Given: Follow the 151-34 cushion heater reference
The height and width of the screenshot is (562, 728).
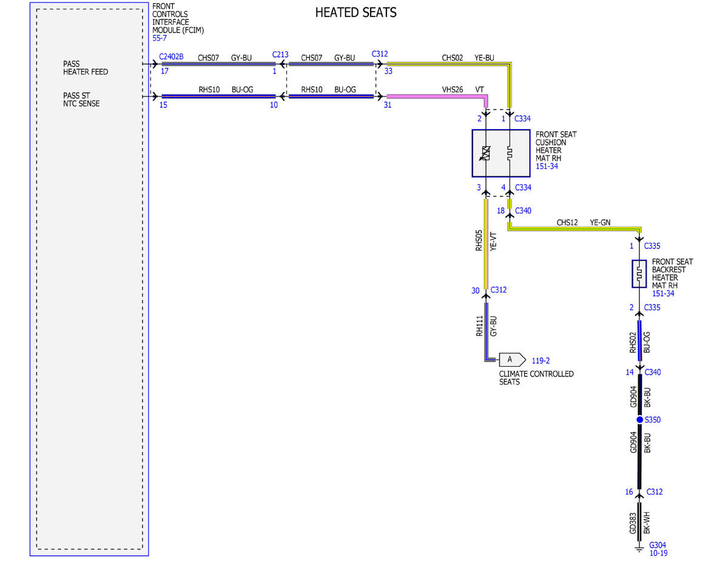Looking at the screenshot, I should click(x=547, y=166).
